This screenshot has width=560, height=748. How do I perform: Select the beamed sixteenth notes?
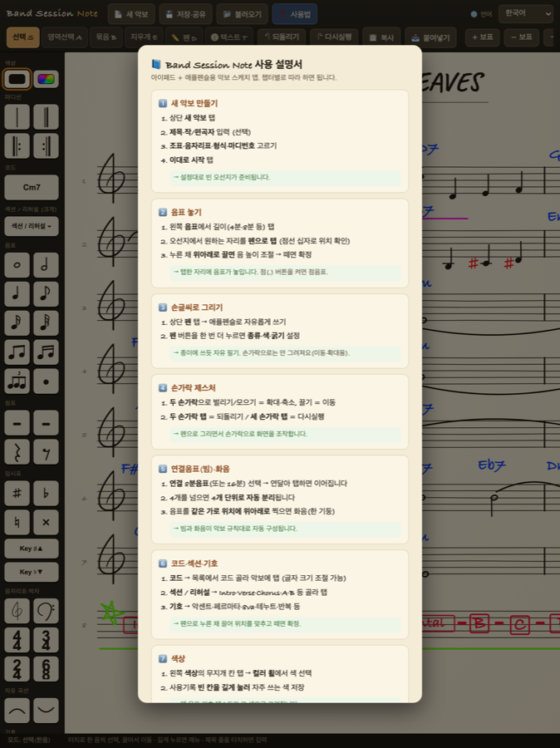click(x=47, y=352)
